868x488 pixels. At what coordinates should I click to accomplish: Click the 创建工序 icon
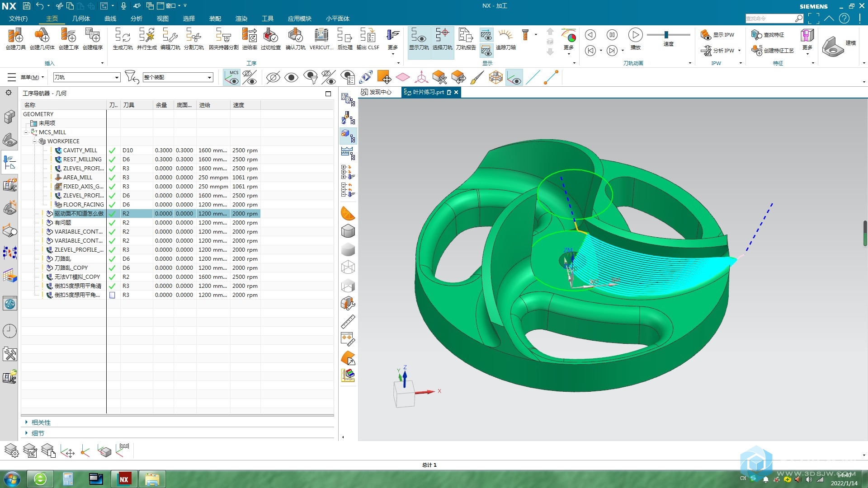point(69,38)
